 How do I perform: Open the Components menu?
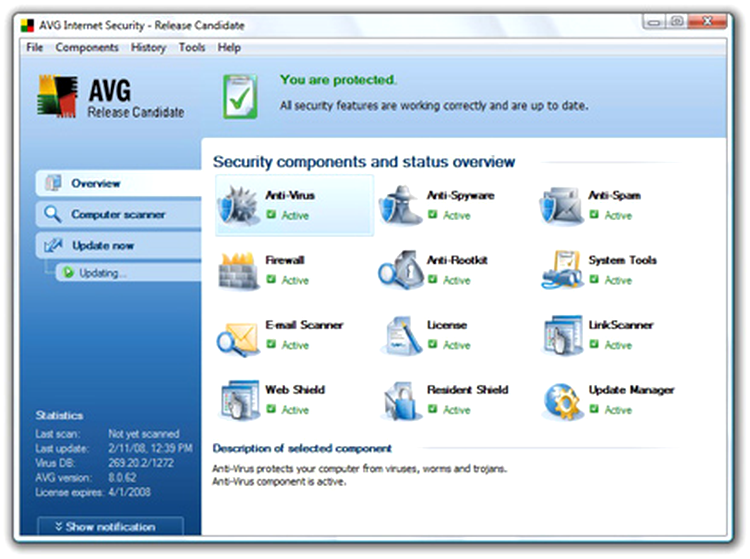[87, 47]
